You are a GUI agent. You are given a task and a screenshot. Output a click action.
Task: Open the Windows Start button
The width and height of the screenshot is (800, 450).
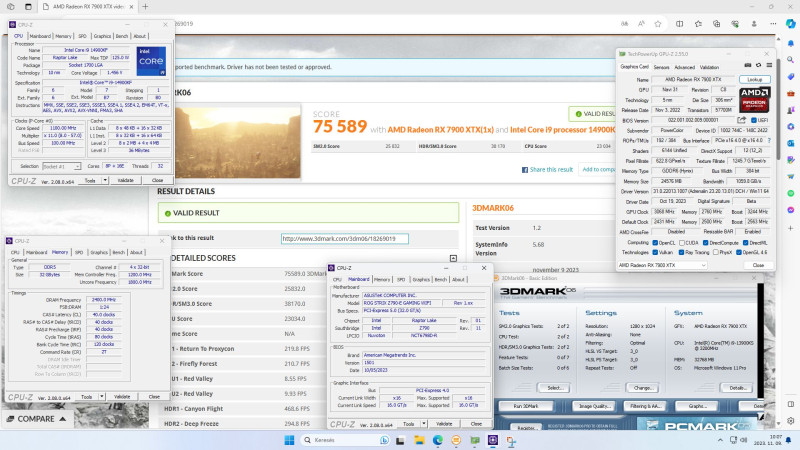pos(289,440)
